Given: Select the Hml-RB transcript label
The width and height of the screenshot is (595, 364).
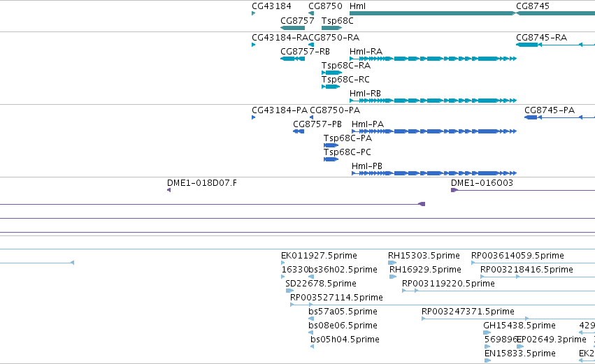Looking at the screenshot, I should click(365, 94).
